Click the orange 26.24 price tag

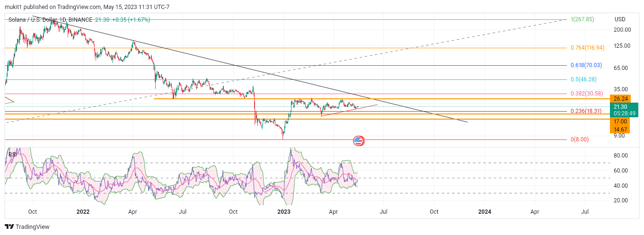click(x=620, y=99)
